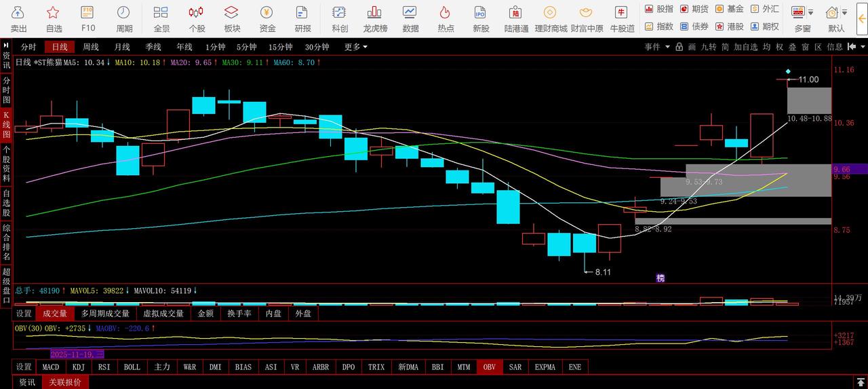Toggle the 窗 window option
Screen dimensions: 868x389
[x=805, y=47]
